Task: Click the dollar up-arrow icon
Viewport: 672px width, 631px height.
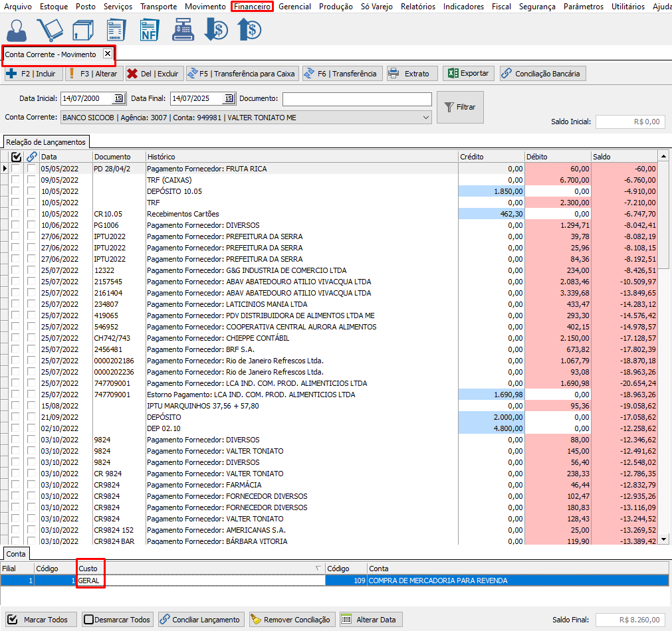Action: [249, 30]
